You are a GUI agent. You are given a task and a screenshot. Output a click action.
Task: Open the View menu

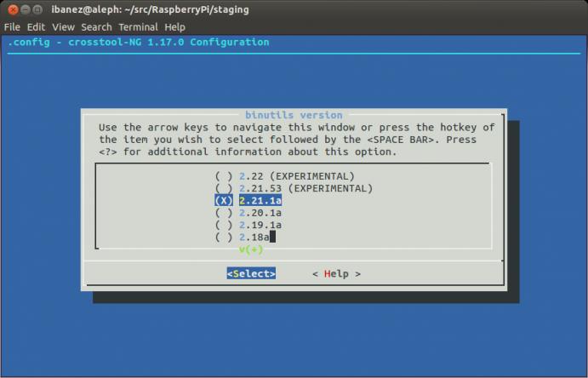(x=63, y=27)
